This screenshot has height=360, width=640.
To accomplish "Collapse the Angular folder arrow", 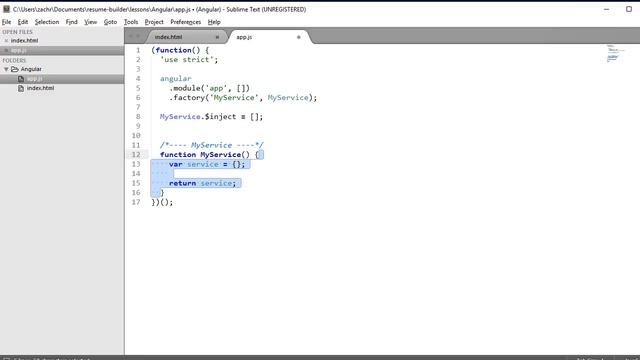I will (6, 69).
